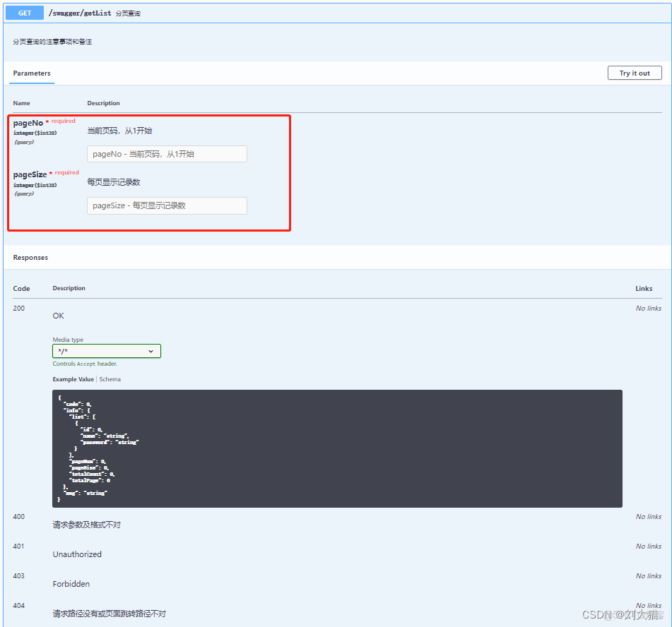672x627 pixels.
Task: Switch to the Schema view
Action: click(110, 379)
